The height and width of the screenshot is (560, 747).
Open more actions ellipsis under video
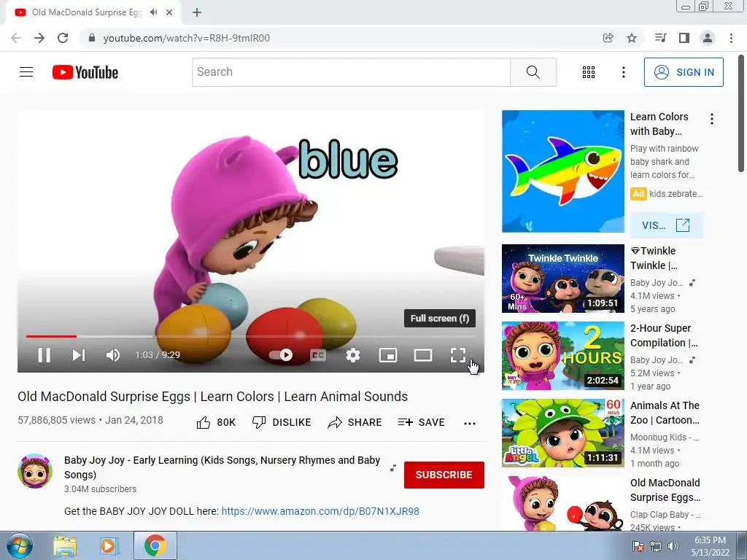(470, 424)
